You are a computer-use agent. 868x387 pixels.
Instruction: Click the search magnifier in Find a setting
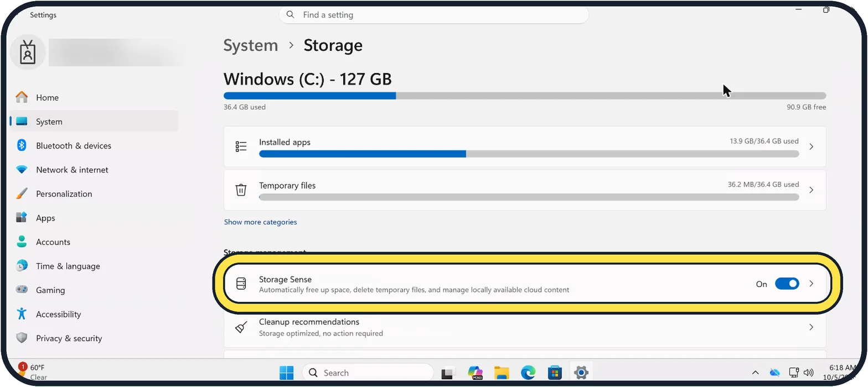pyautogui.click(x=291, y=15)
